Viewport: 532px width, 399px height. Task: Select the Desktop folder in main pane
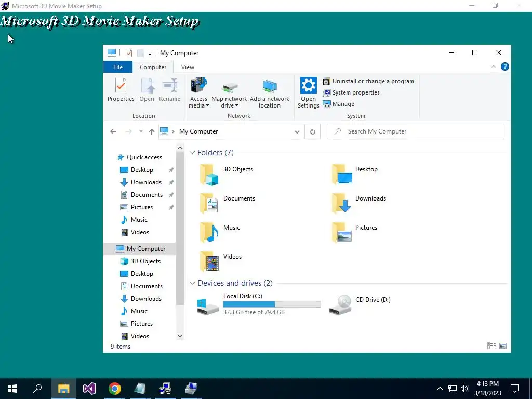(355, 175)
